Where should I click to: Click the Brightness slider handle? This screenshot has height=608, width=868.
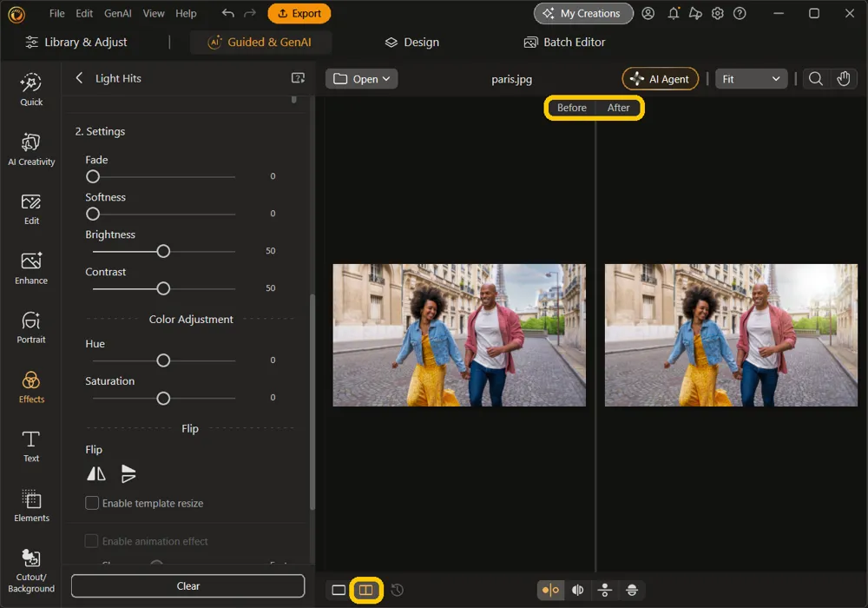coord(163,251)
